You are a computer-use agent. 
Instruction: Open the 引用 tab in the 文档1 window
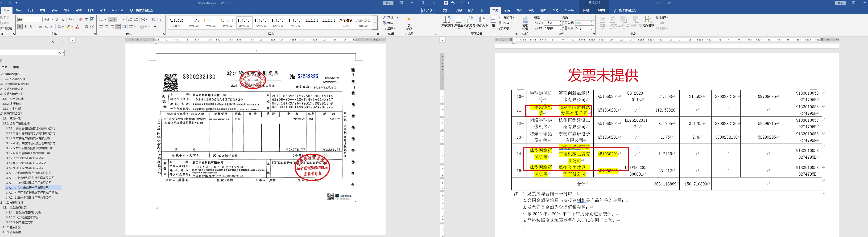(507, 10)
